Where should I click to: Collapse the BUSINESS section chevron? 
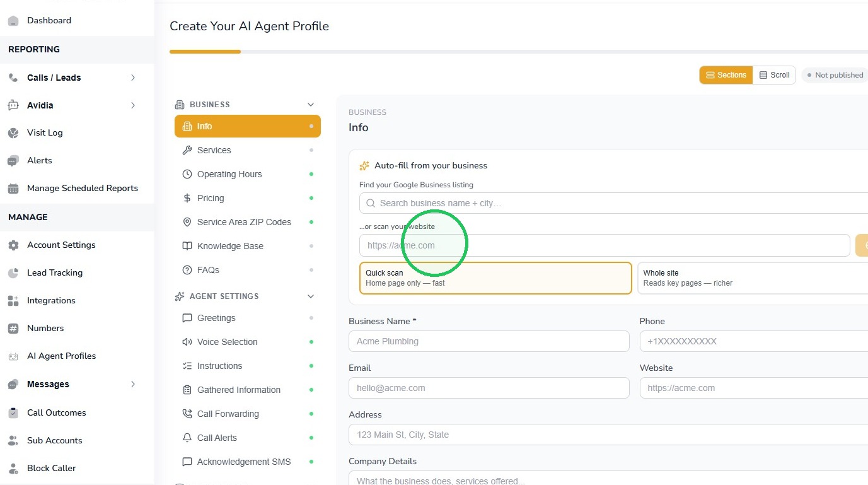(310, 105)
